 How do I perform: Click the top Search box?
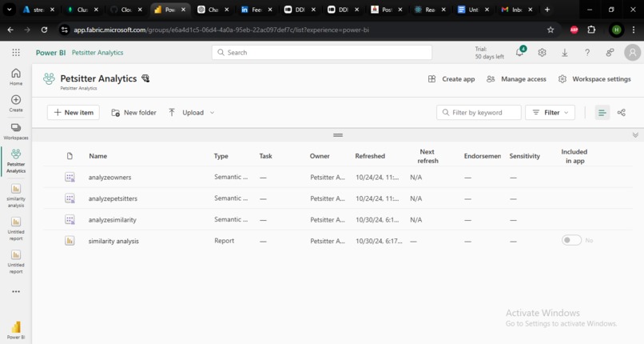(x=321, y=53)
